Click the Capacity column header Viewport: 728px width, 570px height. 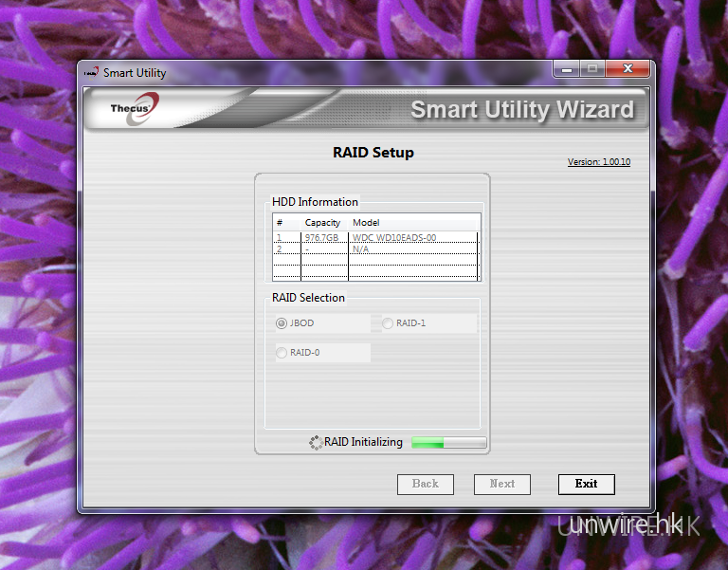[x=322, y=223]
